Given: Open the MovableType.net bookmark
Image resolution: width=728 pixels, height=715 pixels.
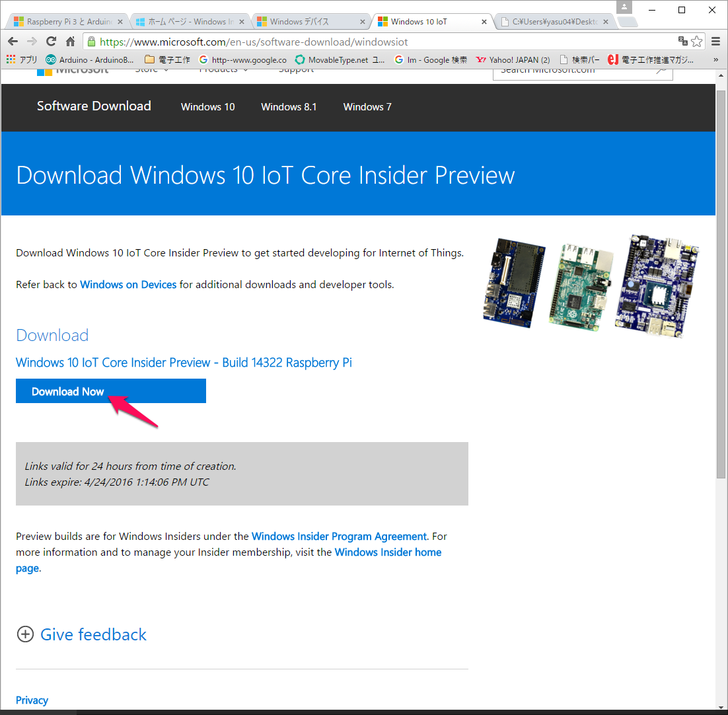Looking at the screenshot, I should [340, 60].
